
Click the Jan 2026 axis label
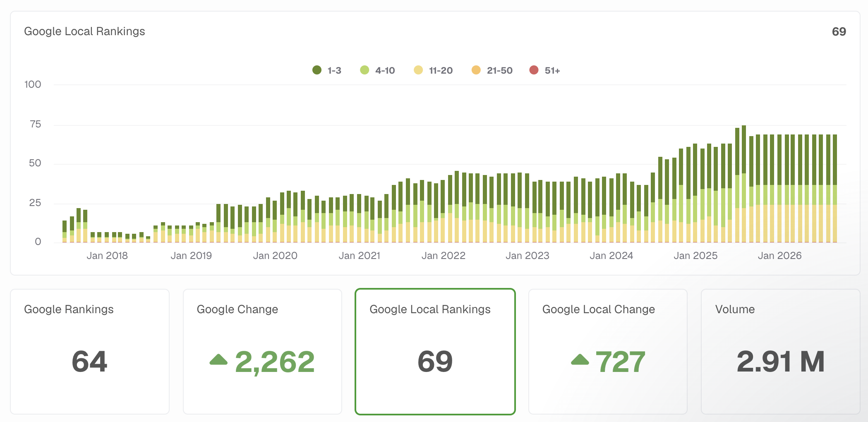[779, 256]
